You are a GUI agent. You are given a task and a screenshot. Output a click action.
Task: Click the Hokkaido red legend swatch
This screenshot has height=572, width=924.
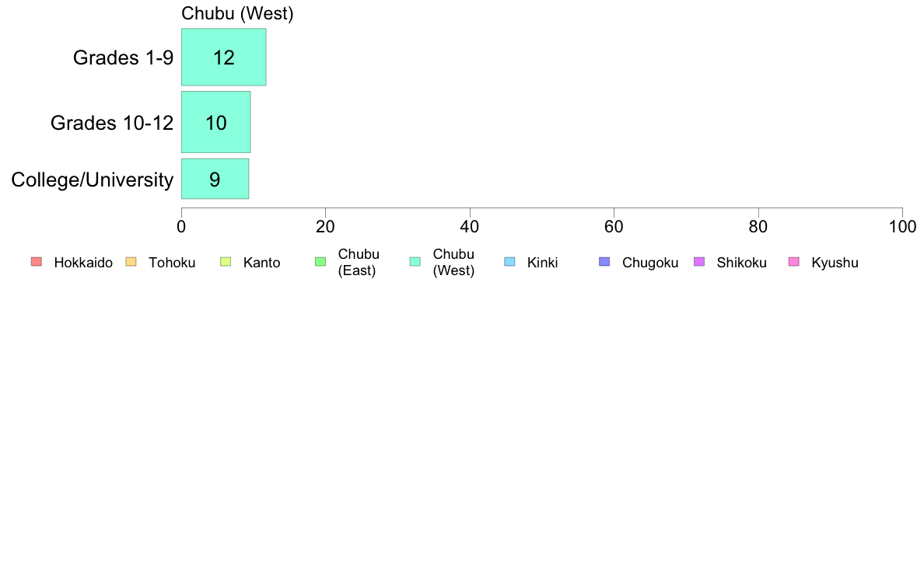pyautogui.click(x=37, y=262)
